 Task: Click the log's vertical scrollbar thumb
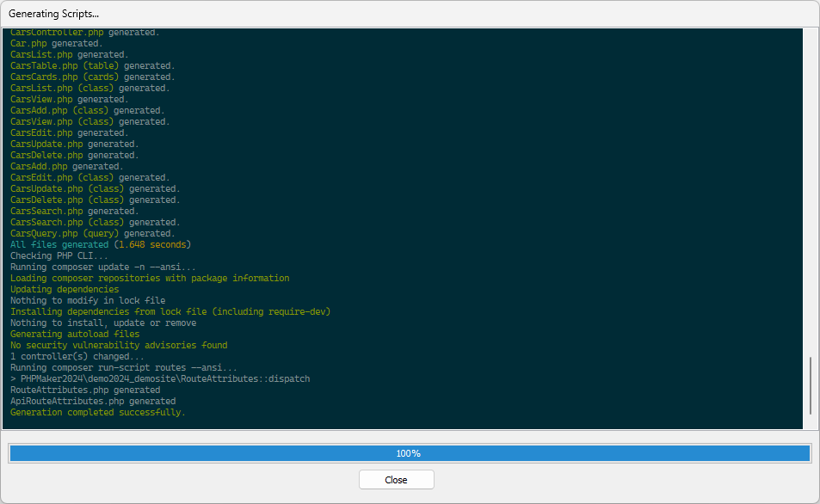(x=810, y=386)
